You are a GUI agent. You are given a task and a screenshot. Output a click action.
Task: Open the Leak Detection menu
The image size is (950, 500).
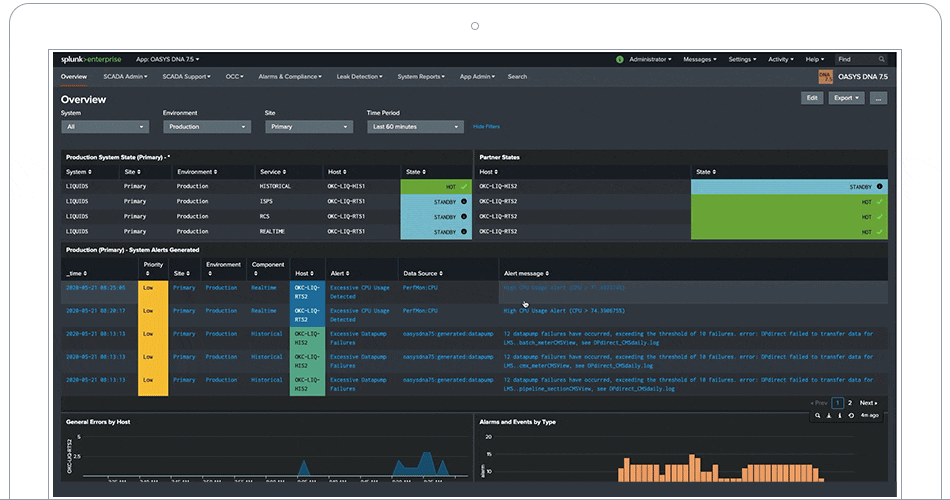coord(359,77)
